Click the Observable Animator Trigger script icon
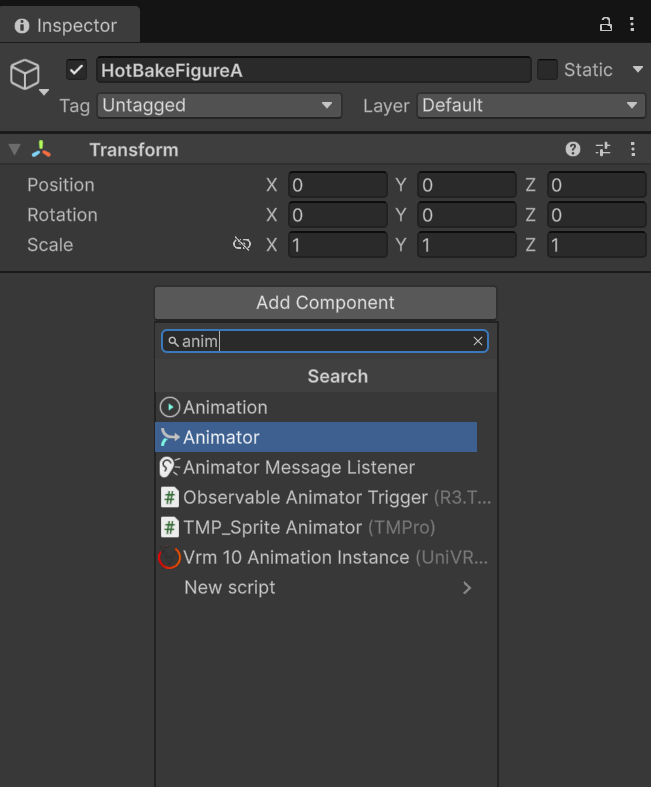 pyautogui.click(x=170, y=497)
